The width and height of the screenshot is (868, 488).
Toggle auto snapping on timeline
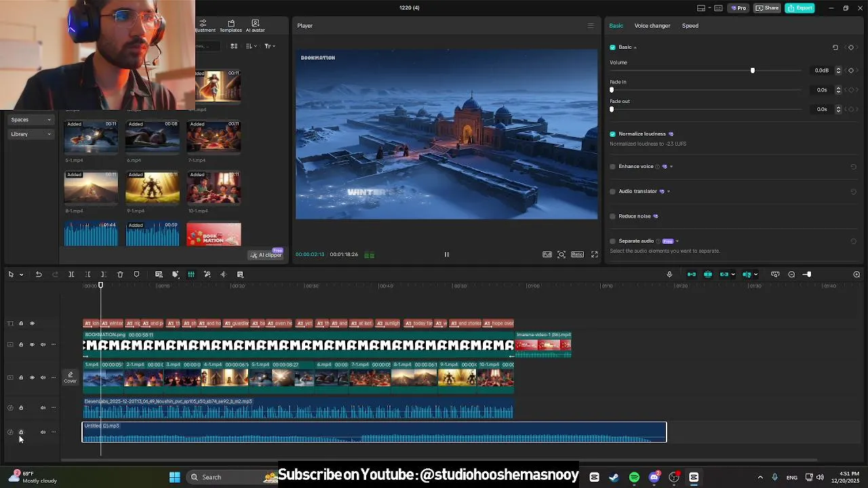coord(708,274)
